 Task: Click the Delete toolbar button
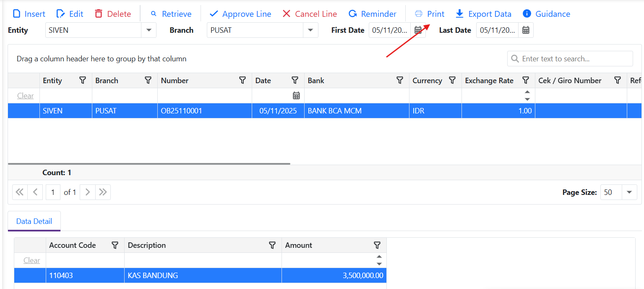click(113, 14)
